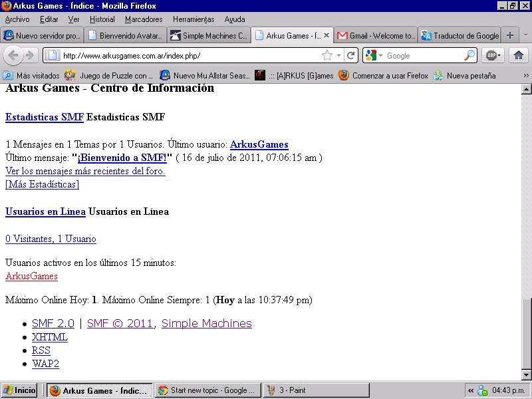The width and height of the screenshot is (532, 399).
Task: Open the XHTML link
Action: point(50,337)
